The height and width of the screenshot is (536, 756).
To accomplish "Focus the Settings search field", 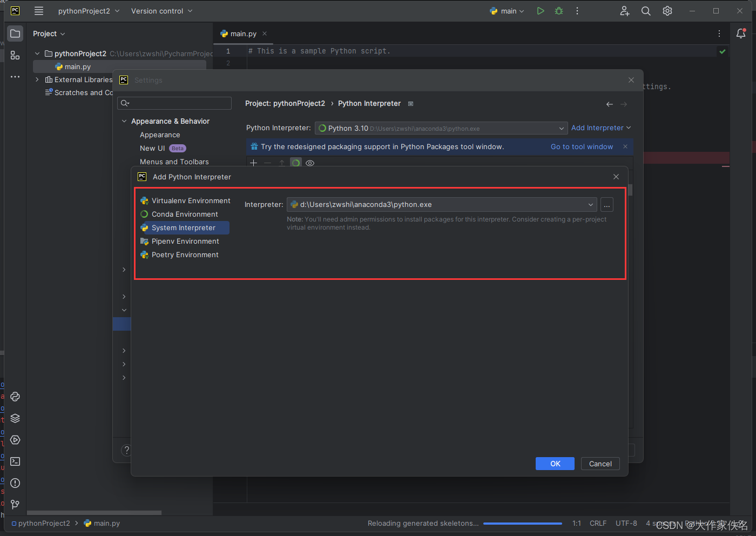I will (x=174, y=103).
